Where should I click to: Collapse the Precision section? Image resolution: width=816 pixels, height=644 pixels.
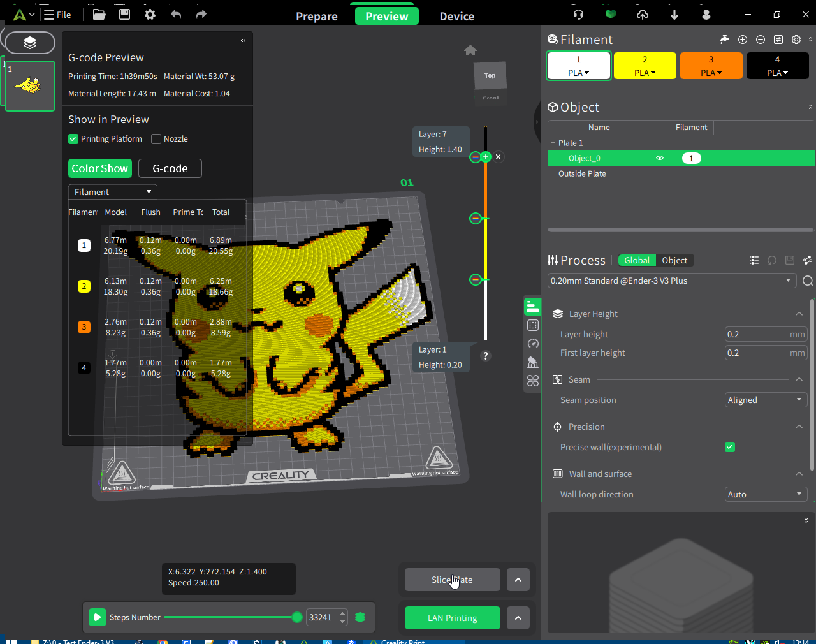(x=799, y=427)
